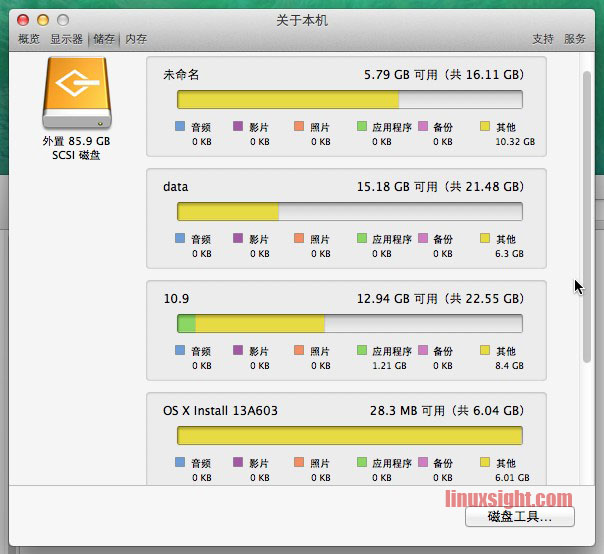Click the green 应用程序 swatch under 10.9
Image resolution: width=604 pixels, height=554 pixels.
tap(362, 350)
